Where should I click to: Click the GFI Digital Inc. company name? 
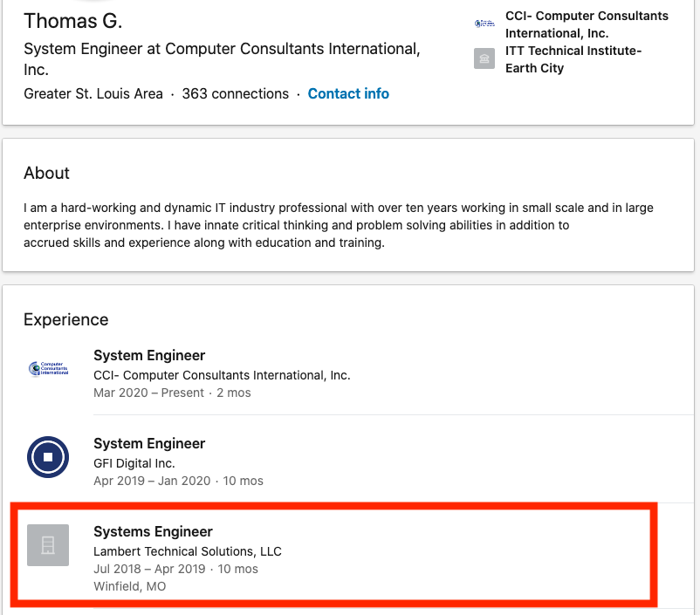coord(134,463)
